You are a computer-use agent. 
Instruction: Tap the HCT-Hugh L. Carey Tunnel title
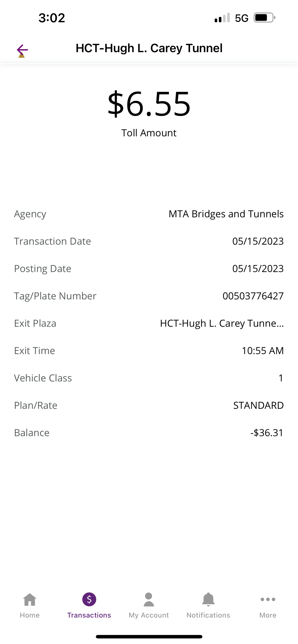(149, 48)
